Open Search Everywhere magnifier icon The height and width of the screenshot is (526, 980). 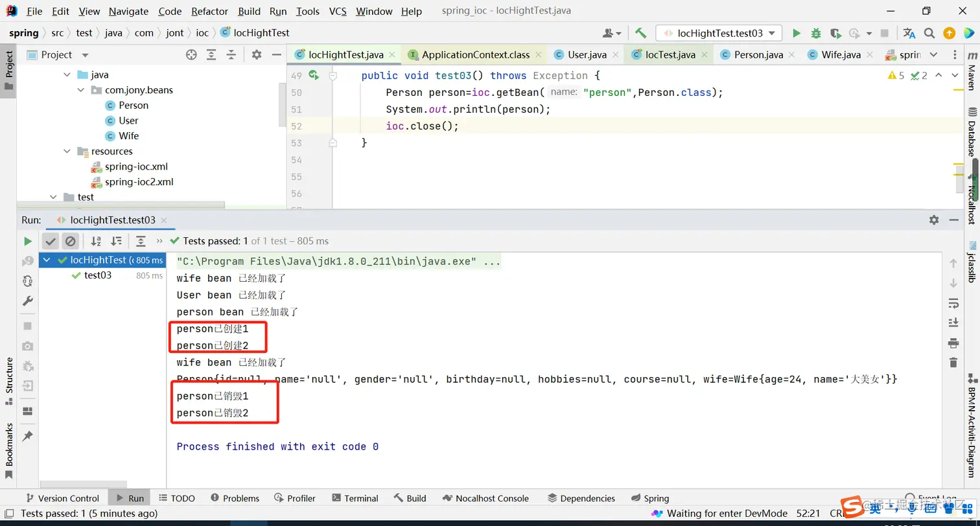click(x=929, y=33)
